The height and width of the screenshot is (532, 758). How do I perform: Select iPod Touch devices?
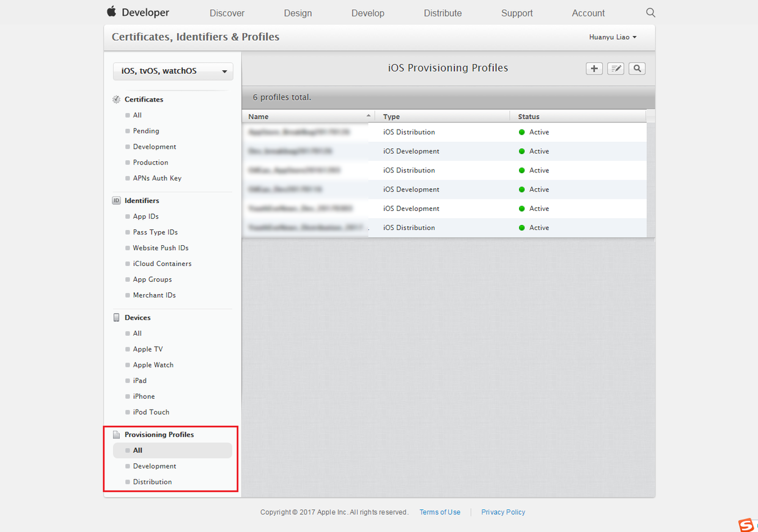click(151, 412)
